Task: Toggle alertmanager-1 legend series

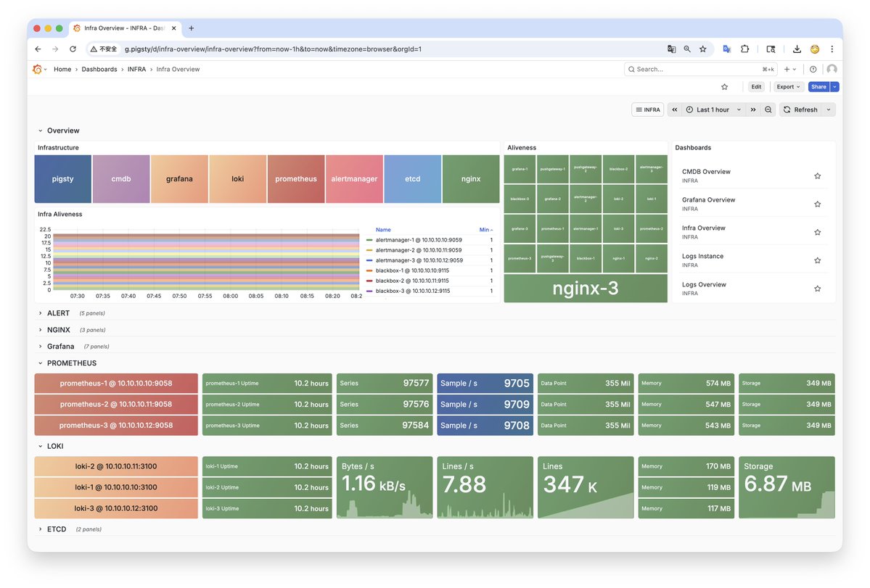Action: 419,241
